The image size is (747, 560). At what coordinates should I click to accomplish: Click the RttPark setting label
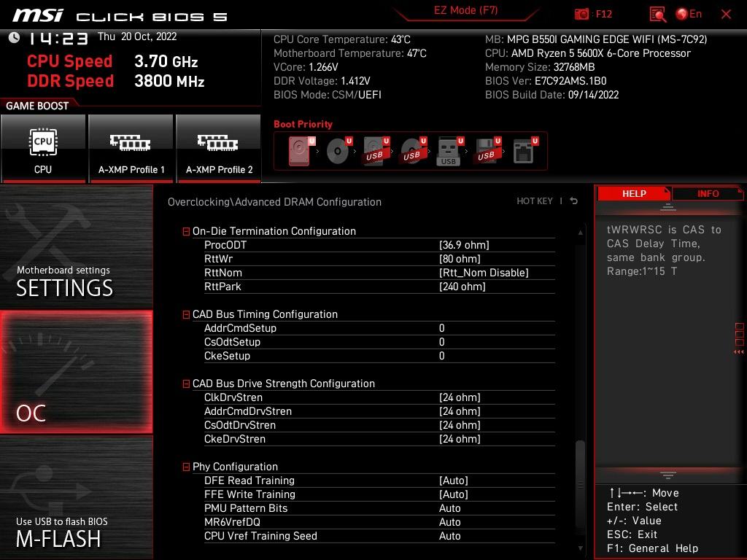(222, 286)
